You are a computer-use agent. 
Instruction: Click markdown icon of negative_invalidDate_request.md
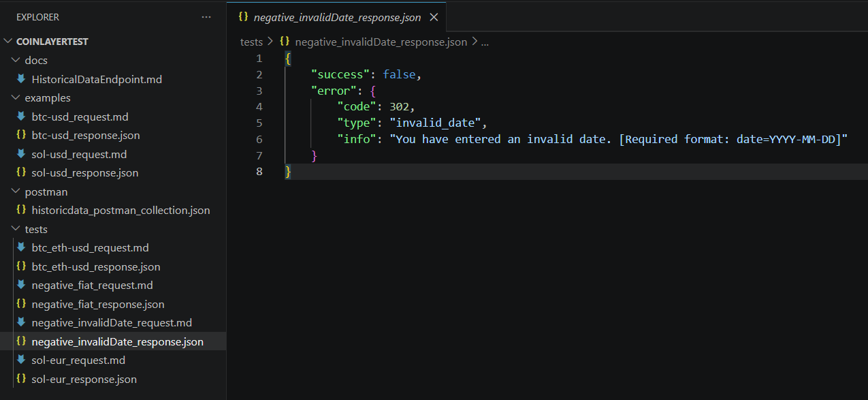click(21, 323)
